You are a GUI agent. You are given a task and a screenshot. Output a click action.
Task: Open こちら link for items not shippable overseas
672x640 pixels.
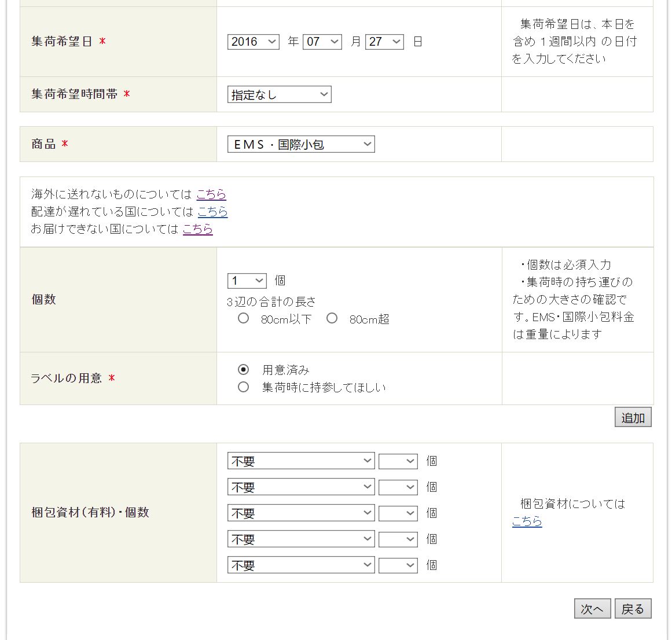pyautogui.click(x=211, y=194)
